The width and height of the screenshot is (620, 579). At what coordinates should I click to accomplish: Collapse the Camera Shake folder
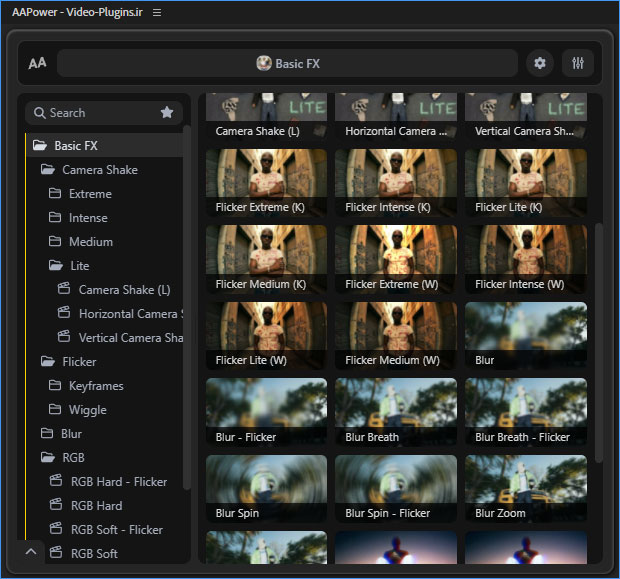coord(48,170)
